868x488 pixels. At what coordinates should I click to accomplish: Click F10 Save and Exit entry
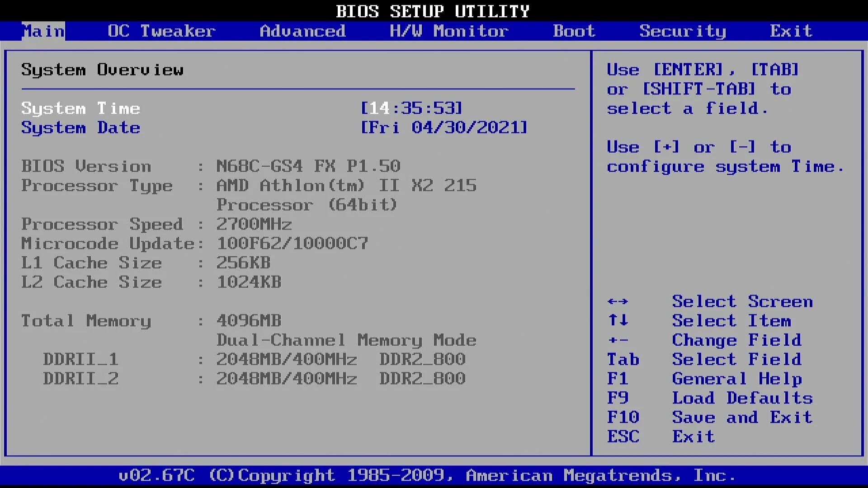(x=741, y=418)
